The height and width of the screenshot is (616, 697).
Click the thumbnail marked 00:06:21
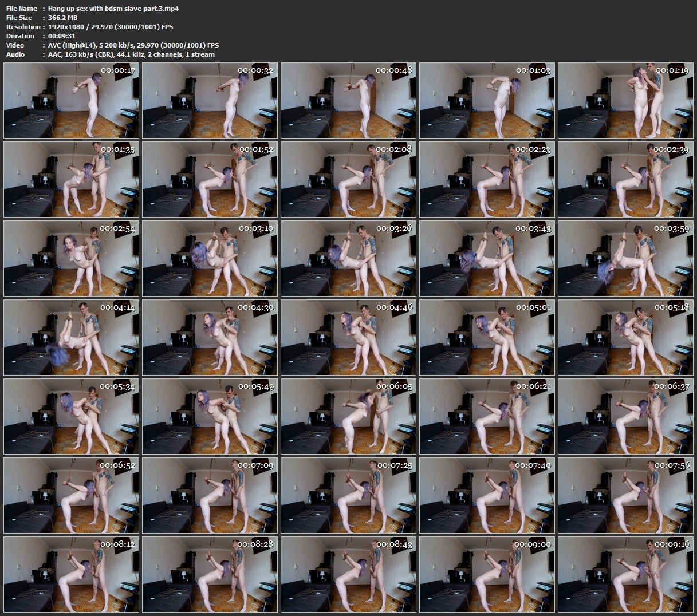(487, 417)
